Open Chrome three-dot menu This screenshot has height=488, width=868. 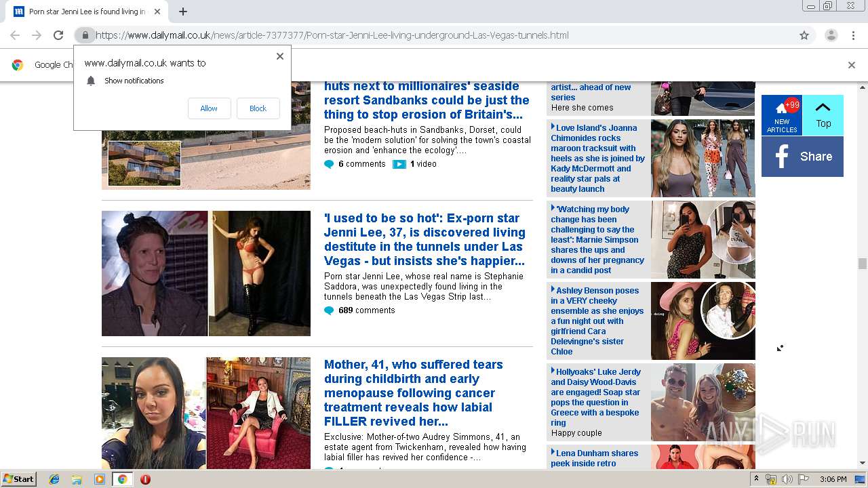point(853,35)
